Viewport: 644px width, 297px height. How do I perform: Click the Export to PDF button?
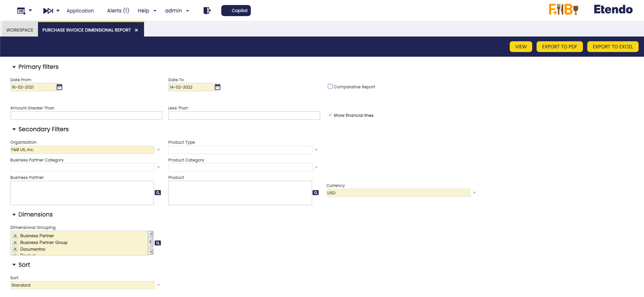point(559,47)
